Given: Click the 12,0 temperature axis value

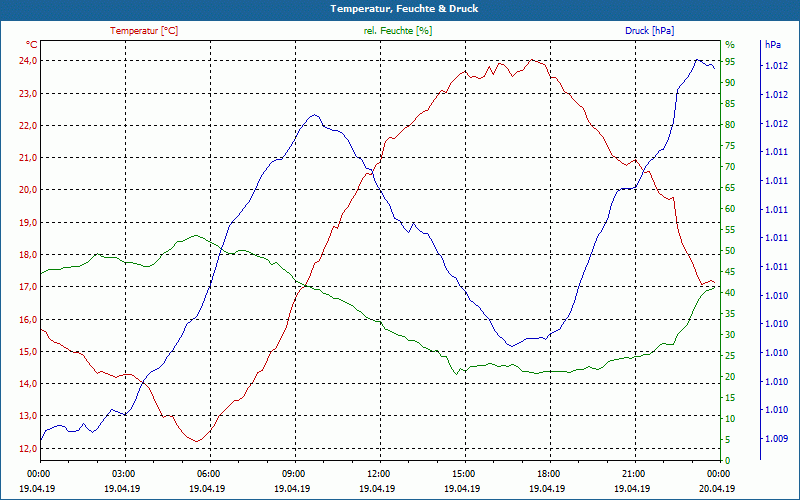Looking at the screenshot, I should click(28, 448).
